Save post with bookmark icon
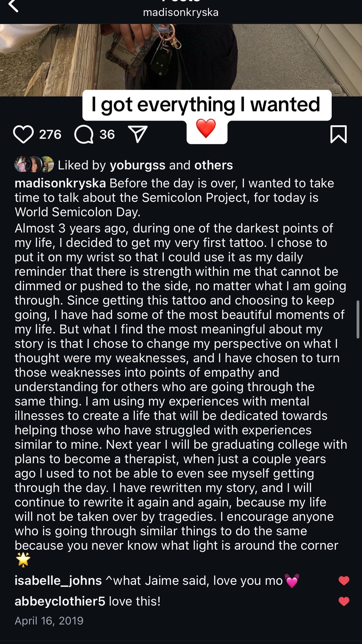362x644 pixels. (338, 134)
